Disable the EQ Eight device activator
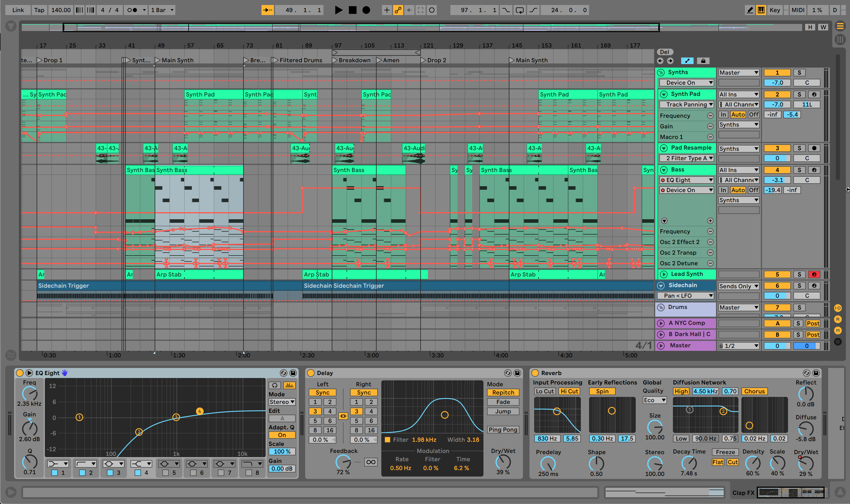850x504 pixels. tap(20, 373)
